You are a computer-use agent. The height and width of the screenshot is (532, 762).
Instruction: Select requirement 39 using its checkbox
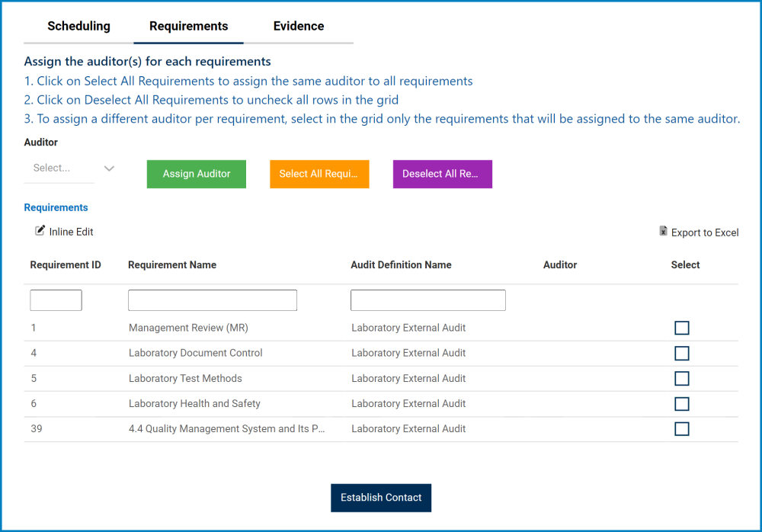[x=682, y=428]
